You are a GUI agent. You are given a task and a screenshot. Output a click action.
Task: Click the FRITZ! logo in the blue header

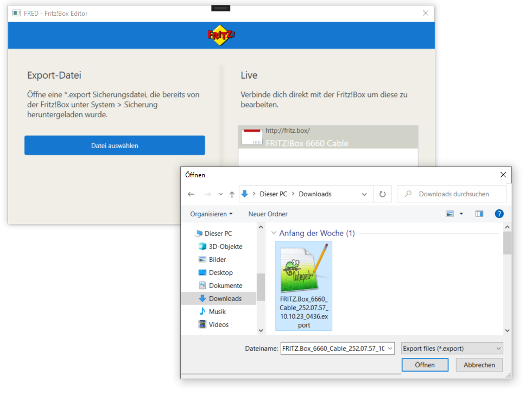click(x=221, y=35)
